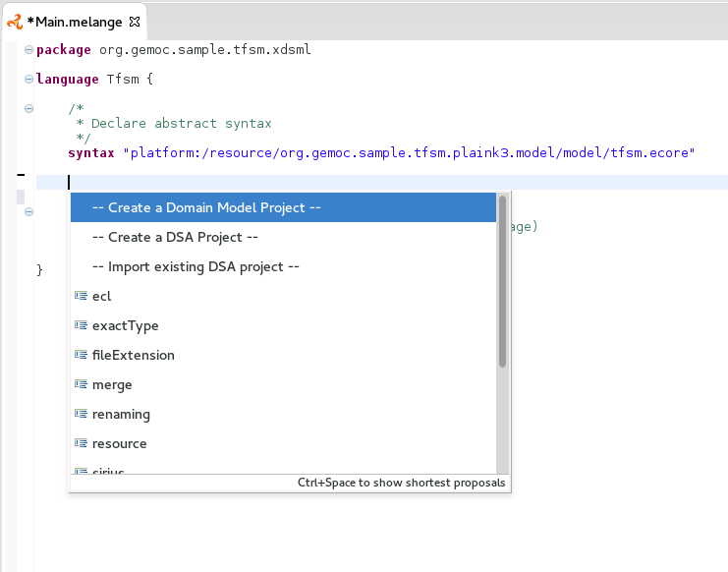Image resolution: width=728 pixels, height=572 pixels.
Task: Click 'Ctrl+Space to show shortest proposals' status text
Action: (401, 483)
